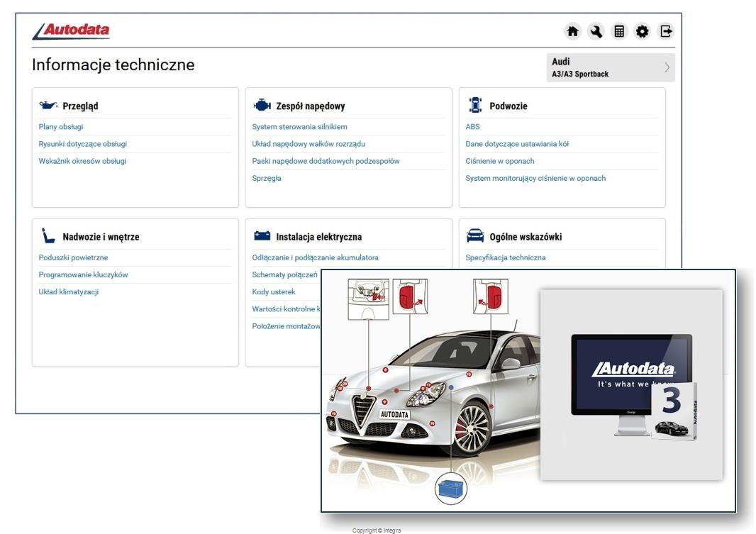Click the seat icon beside Nadwozie i wnętrze
Image resolution: width=756 pixels, height=534 pixels.
click(48, 235)
